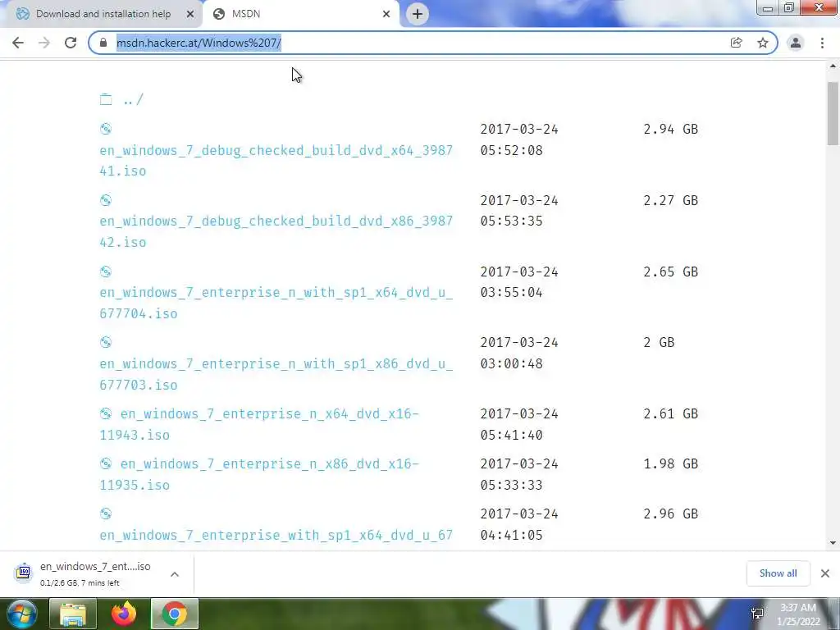Click the 2.27 GB file size

671,200
